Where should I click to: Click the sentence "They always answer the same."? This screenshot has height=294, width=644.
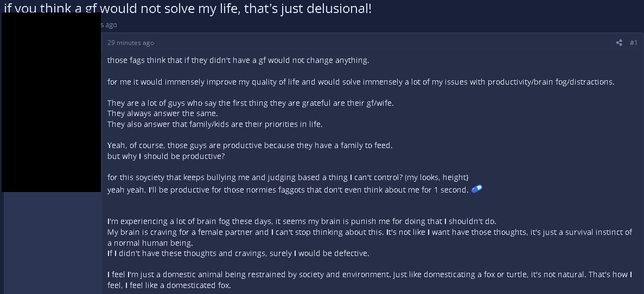[162, 113]
